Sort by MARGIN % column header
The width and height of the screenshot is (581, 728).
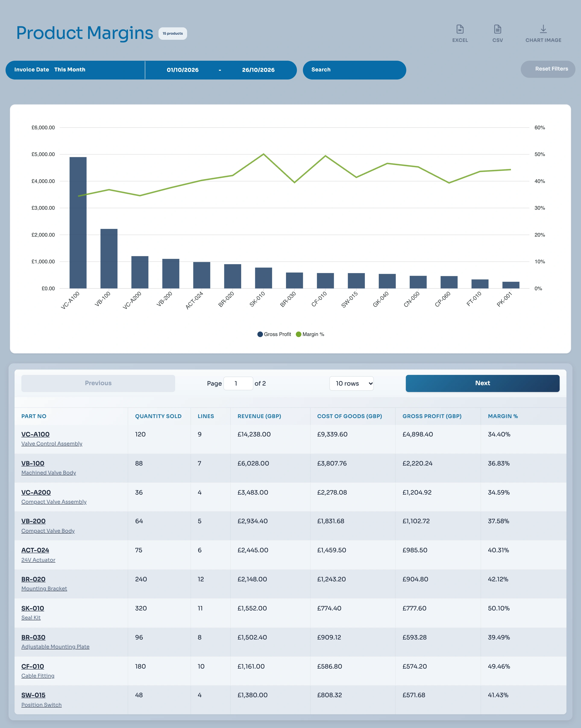coord(503,416)
